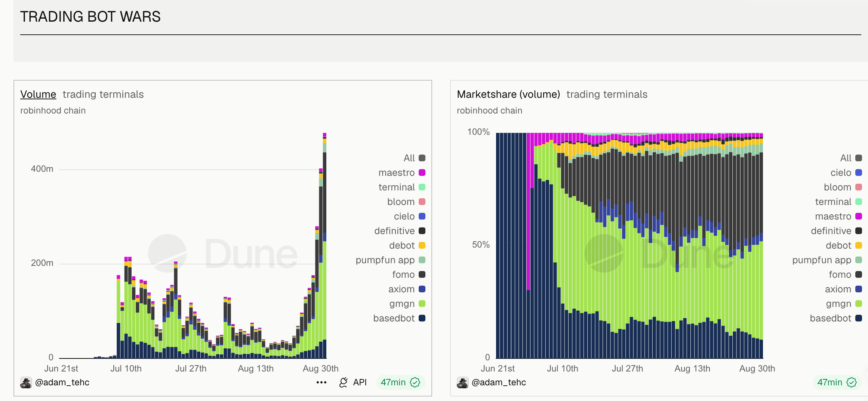Click the API button on the Volume chart
868x401 pixels.
pos(353,382)
